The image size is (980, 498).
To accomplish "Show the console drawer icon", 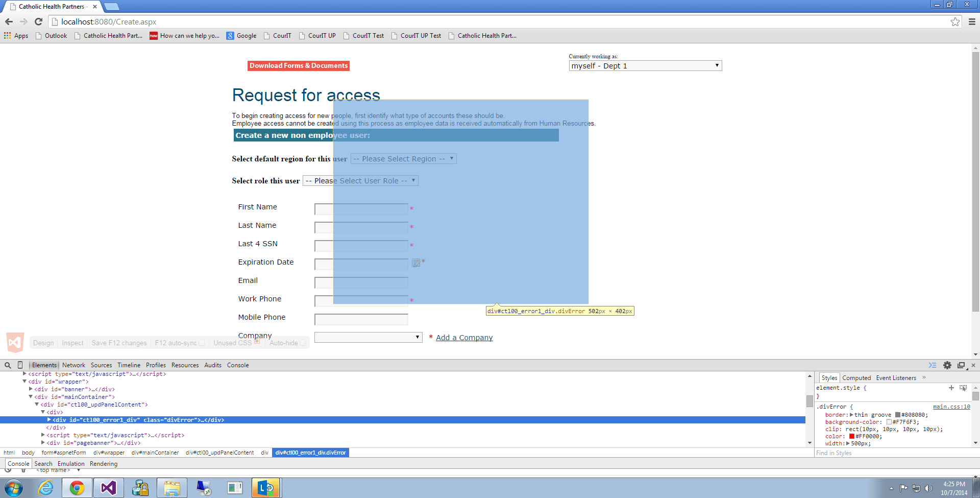I will (x=933, y=365).
